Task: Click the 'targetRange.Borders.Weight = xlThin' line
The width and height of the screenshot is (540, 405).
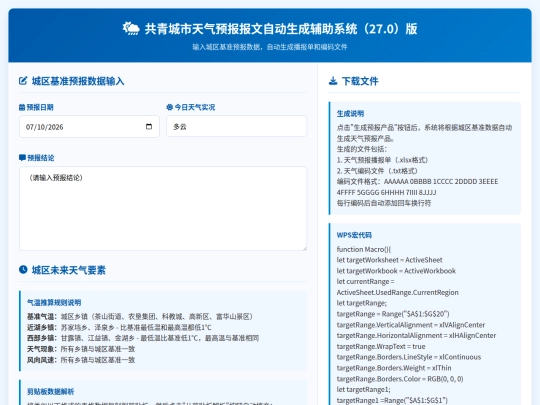Action: (x=394, y=368)
